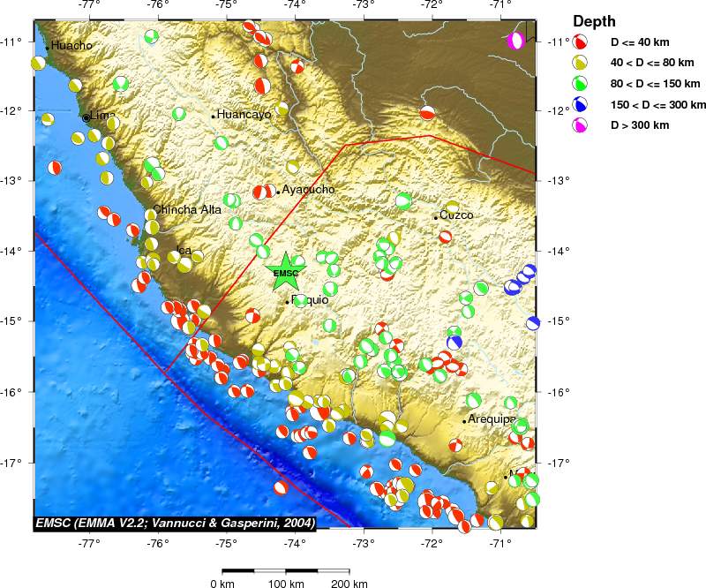Image resolution: width=706 pixels, height=588 pixels.
Task: Click the magenta beachball in the map's top-right corner
Action: click(x=516, y=41)
